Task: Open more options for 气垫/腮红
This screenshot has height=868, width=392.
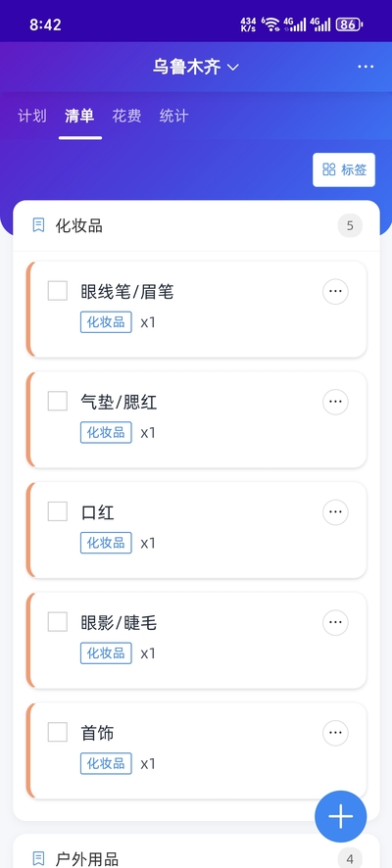Action: [335, 402]
